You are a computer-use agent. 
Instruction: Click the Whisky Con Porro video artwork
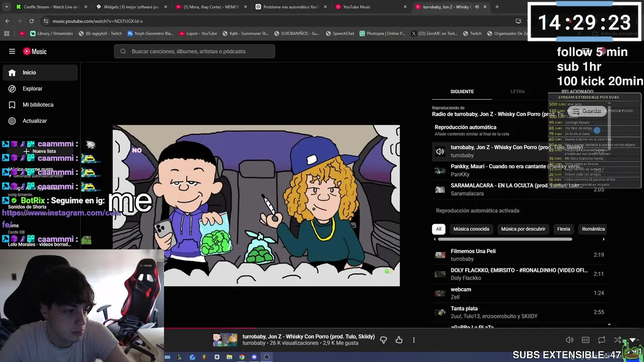256,206
